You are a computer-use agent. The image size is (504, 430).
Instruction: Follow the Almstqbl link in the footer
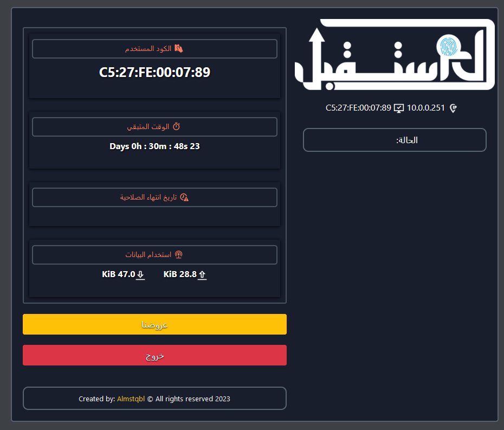click(131, 399)
